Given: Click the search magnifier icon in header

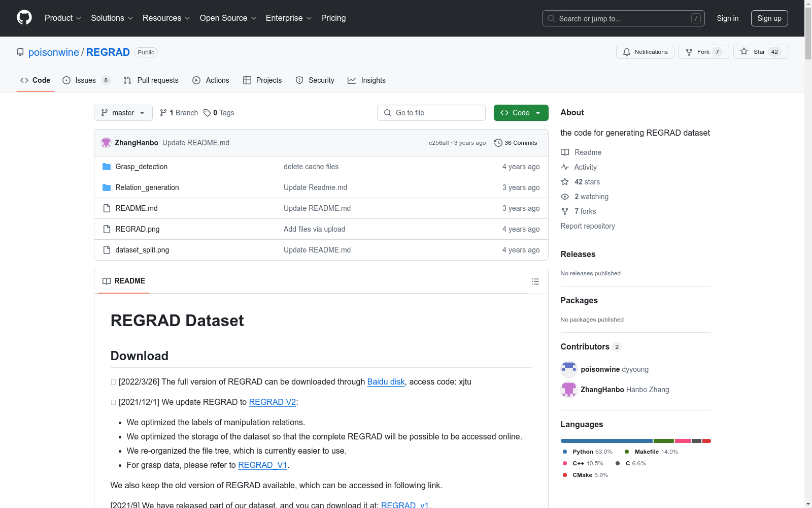Looking at the screenshot, I should (x=551, y=18).
